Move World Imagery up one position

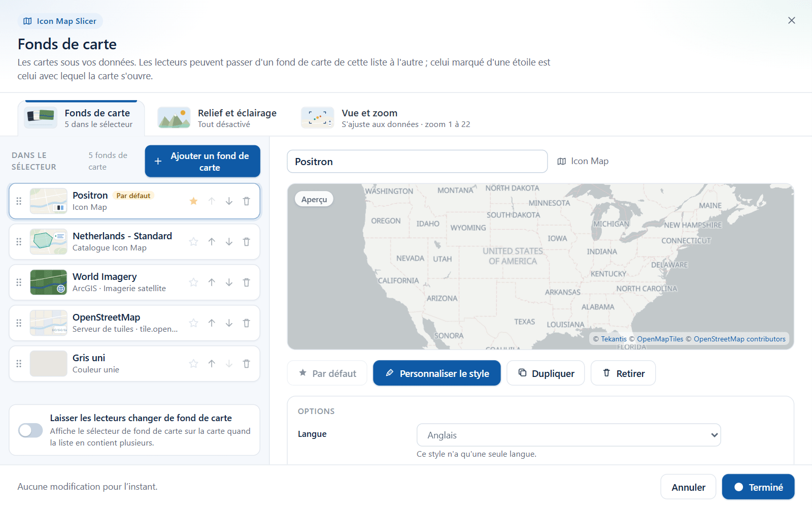coord(212,282)
